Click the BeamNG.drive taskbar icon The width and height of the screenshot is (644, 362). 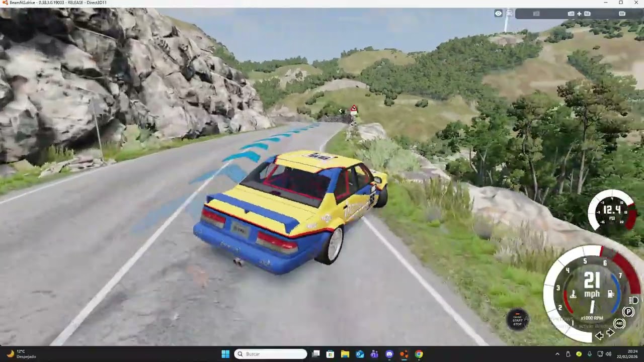pyautogui.click(x=404, y=354)
